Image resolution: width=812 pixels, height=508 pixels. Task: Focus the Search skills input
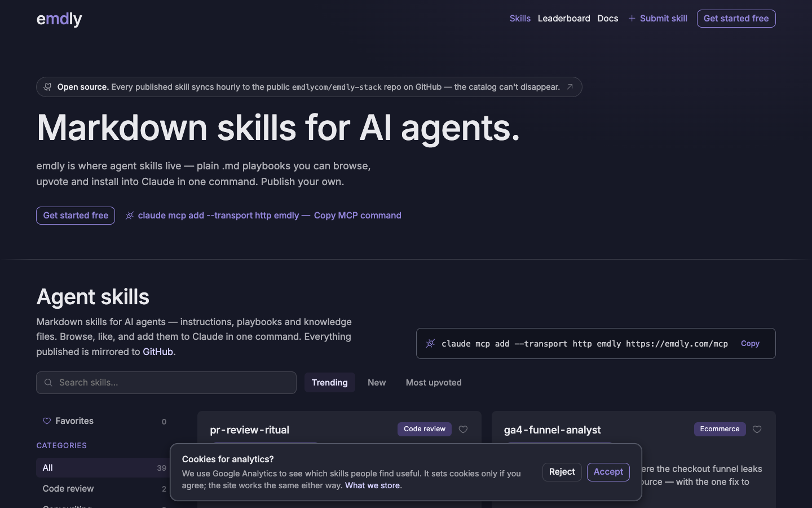(166, 383)
